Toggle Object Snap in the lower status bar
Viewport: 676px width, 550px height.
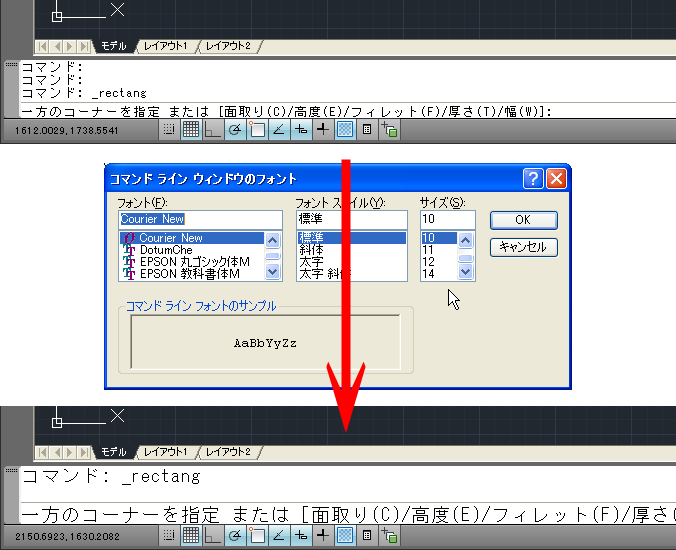tap(256, 537)
